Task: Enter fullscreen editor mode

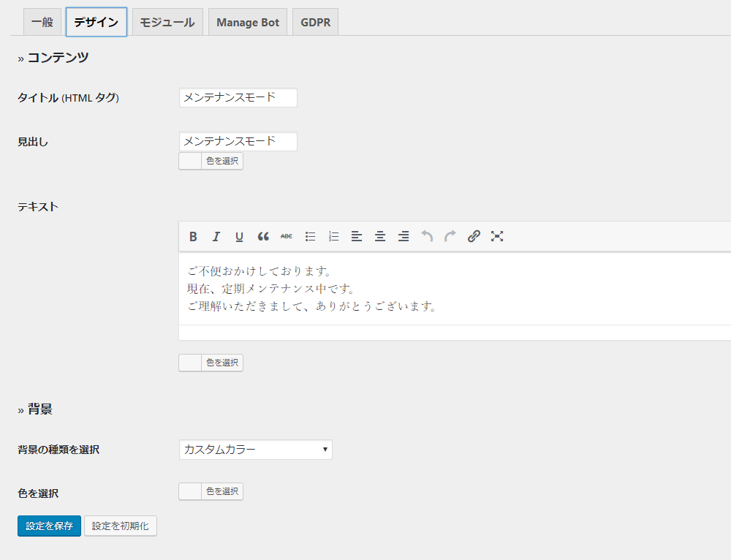Action: 497,236
